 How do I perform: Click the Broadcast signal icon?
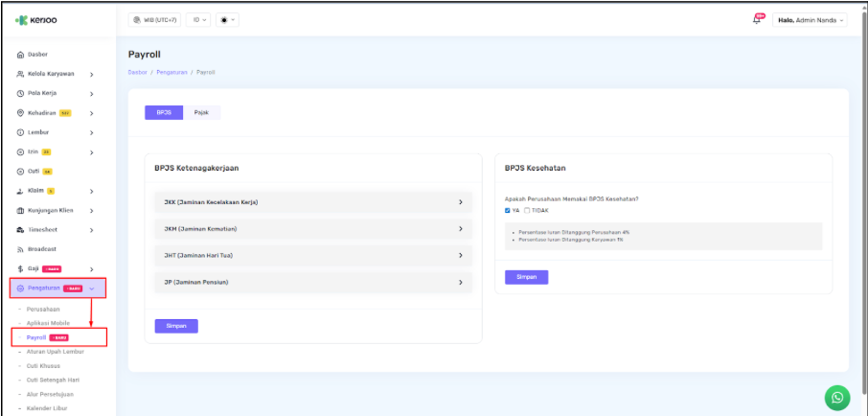pyautogui.click(x=21, y=249)
